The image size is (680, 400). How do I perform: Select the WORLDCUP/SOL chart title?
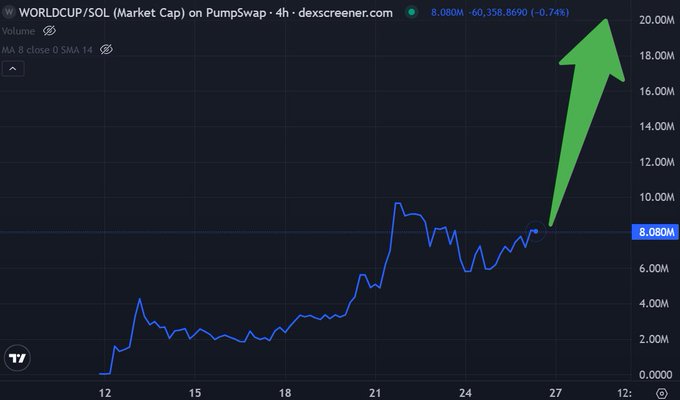click(x=206, y=13)
